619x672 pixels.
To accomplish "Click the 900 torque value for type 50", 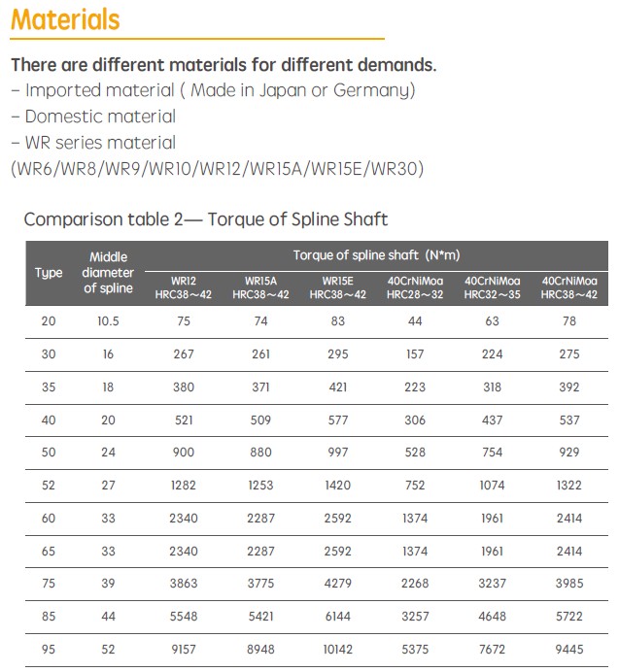I will (183, 453).
